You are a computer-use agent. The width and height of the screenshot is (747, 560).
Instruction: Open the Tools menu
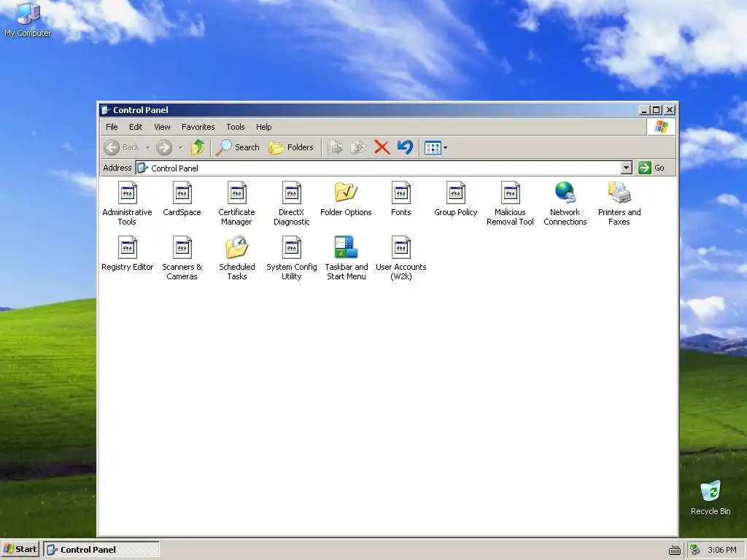tap(236, 127)
